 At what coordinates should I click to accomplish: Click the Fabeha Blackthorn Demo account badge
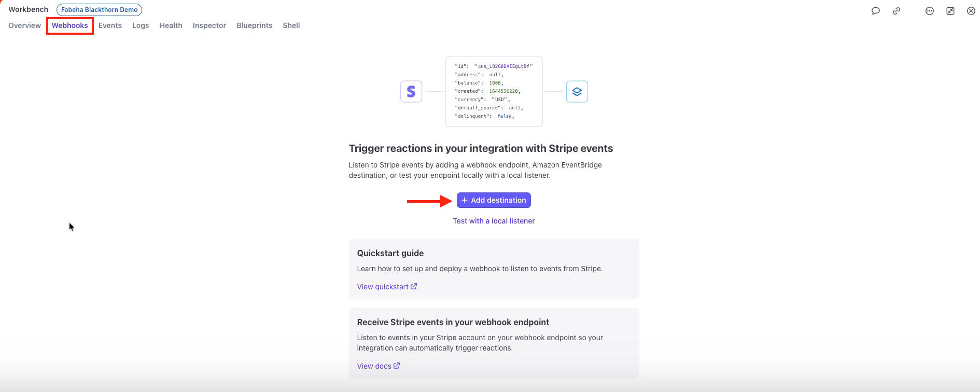pos(99,10)
